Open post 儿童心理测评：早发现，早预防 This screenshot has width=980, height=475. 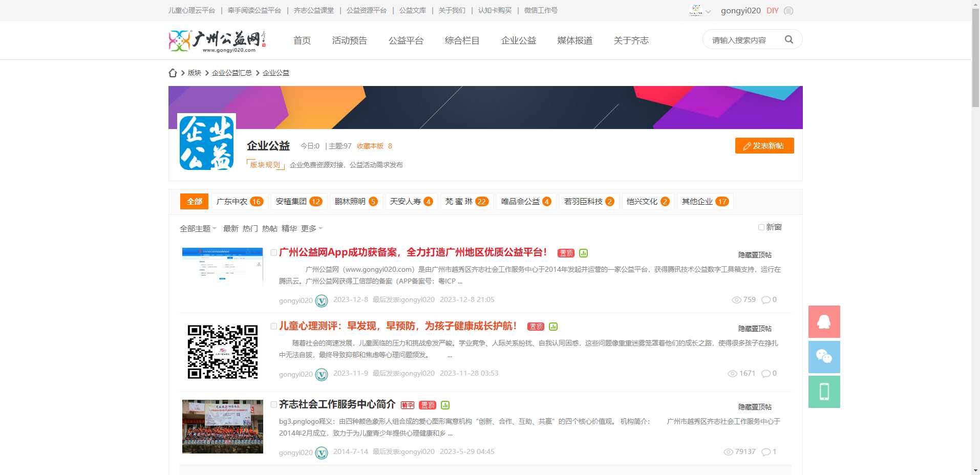[x=398, y=326]
